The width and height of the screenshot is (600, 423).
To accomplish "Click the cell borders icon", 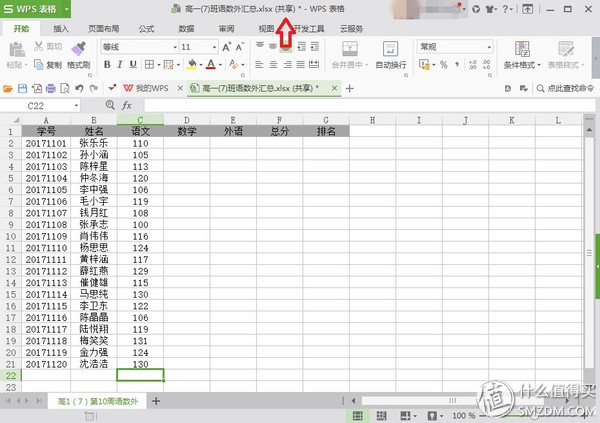I will pos(149,65).
